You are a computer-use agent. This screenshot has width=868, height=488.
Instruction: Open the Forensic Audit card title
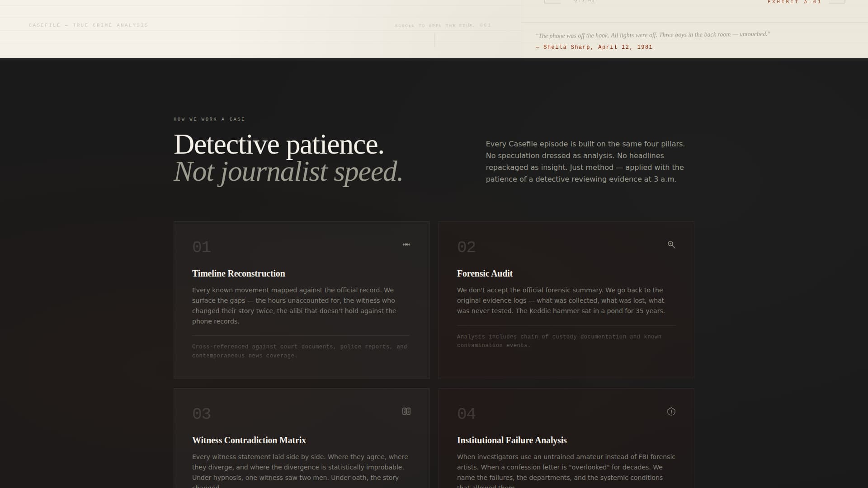coord(485,273)
